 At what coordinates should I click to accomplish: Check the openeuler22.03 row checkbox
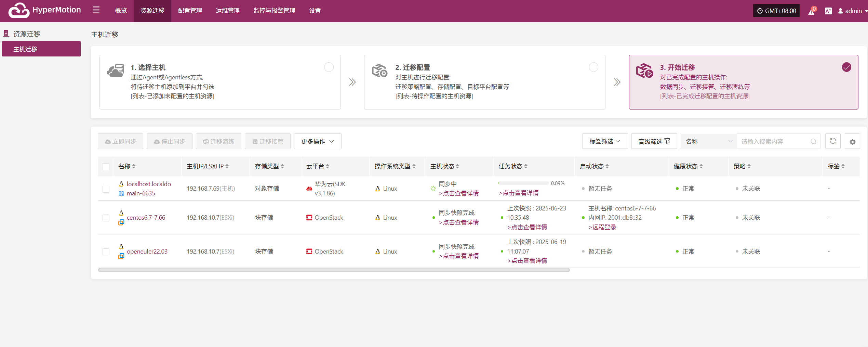pos(106,252)
